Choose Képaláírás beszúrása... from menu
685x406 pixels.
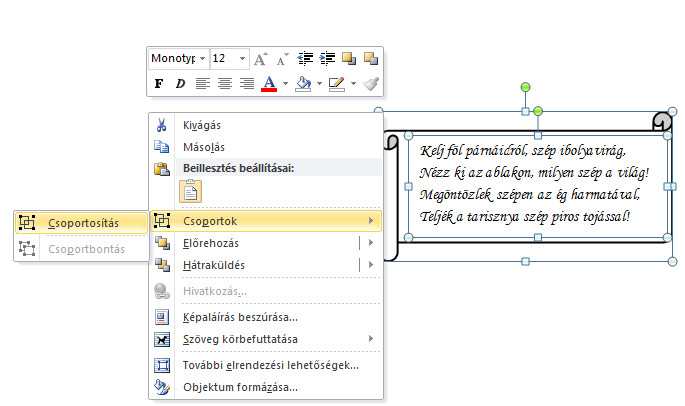266,317
